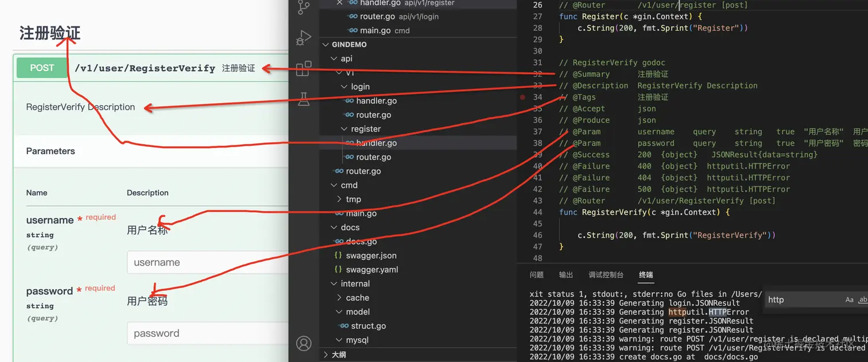This screenshot has width=868, height=362.
Task: Click '@Router /v1/user/RegisterVerify [post]' comment line
Action: click(667, 201)
